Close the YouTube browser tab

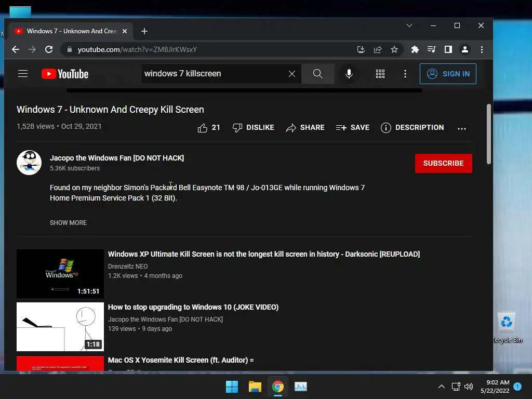pos(125,31)
